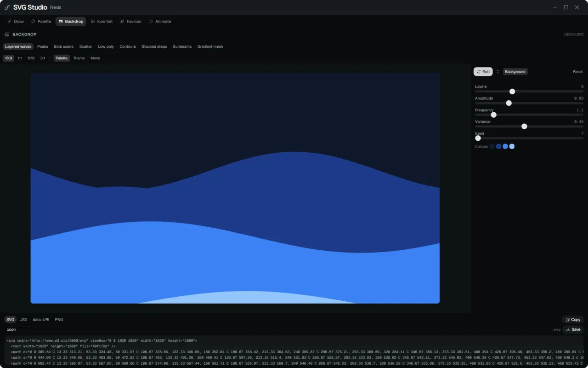This screenshot has height=368, width=588.
Task: Click the Layers slider handle
Action: 512,92
